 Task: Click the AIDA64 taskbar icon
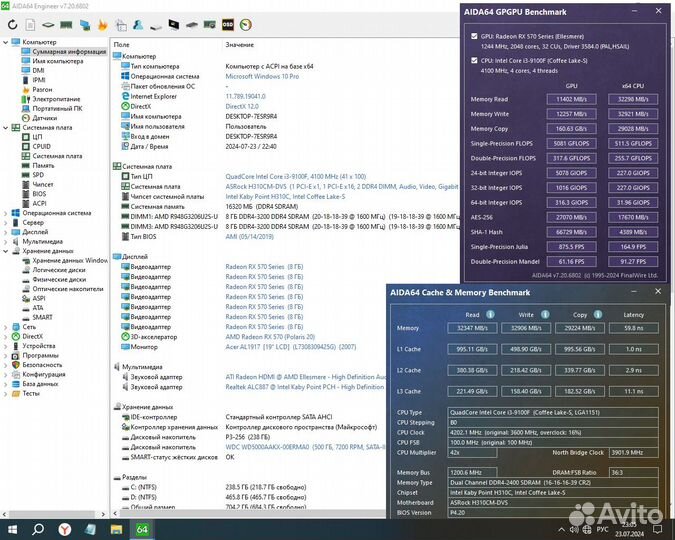pyautogui.click(x=142, y=529)
